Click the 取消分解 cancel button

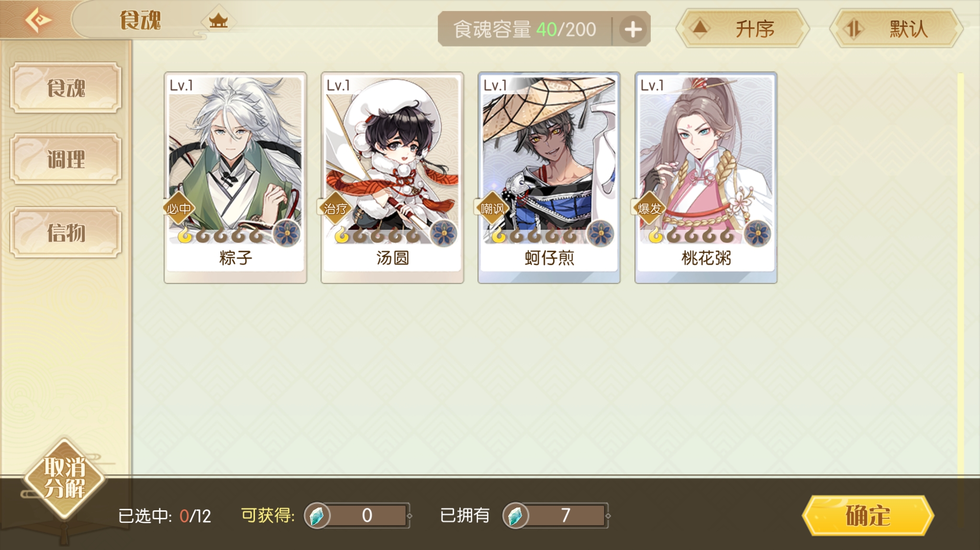click(x=64, y=478)
